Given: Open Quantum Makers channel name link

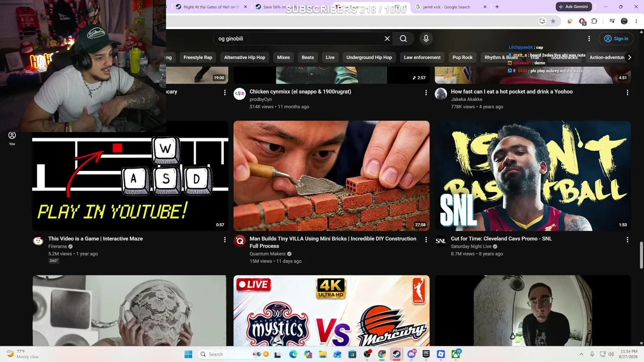Looking at the screenshot, I should pos(268,254).
